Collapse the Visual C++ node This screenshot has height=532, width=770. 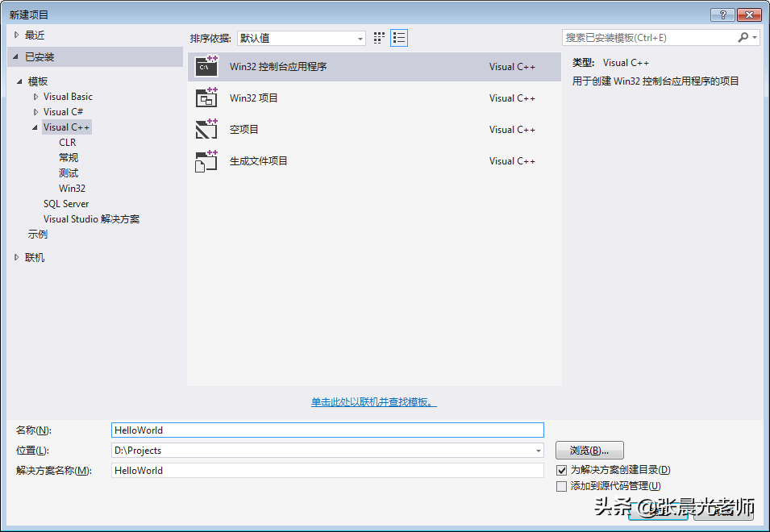[x=35, y=127]
